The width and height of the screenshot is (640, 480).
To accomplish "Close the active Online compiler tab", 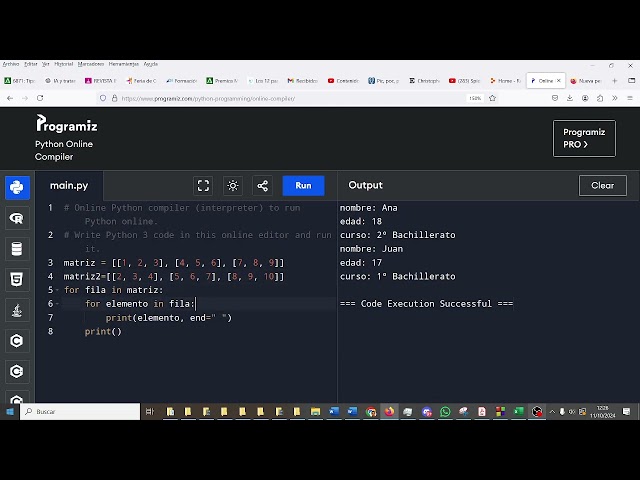I will pyautogui.click(x=559, y=81).
